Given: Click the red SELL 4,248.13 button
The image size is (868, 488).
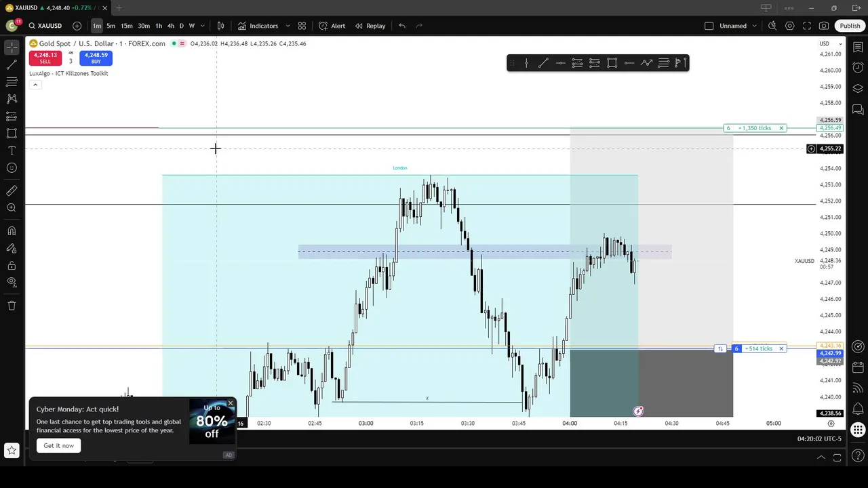Looking at the screenshot, I should (45, 58).
